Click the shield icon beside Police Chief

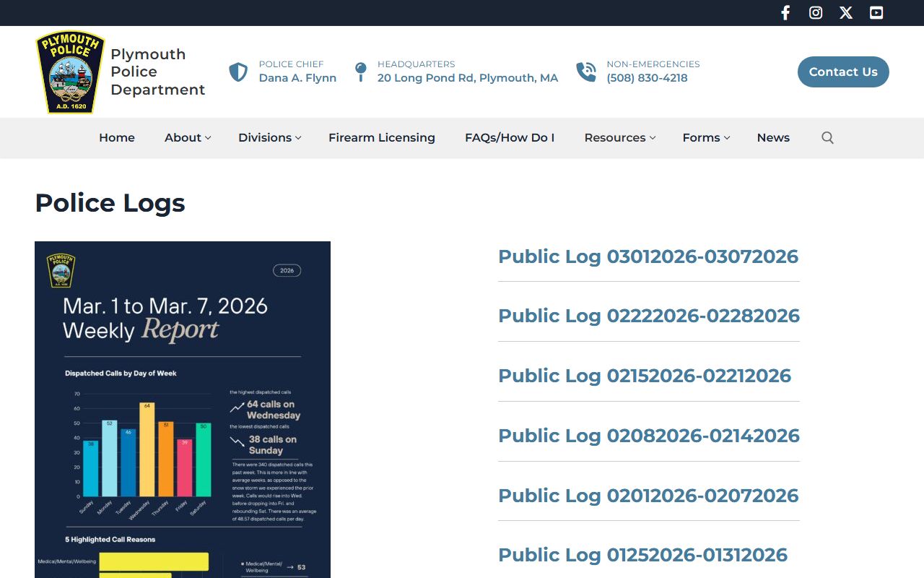click(x=238, y=72)
